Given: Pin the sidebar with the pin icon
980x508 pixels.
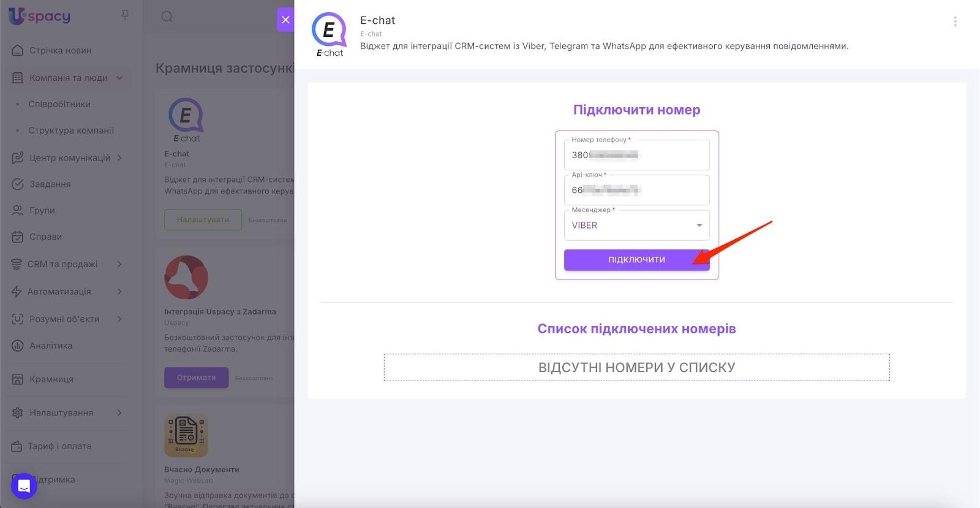Looking at the screenshot, I should coord(125,15).
